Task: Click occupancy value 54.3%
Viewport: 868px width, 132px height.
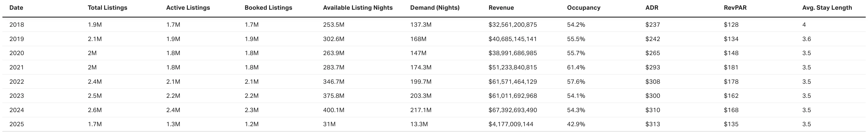Action: click(576, 110)
